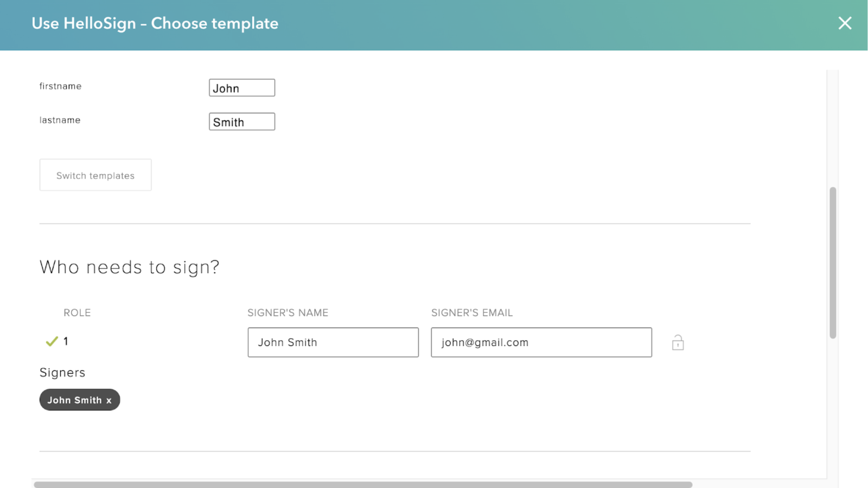Click the 'SIGNER'S NAME' column header
Screen dimensions: 868x488
pyautogui.click(x=288, y=313)
